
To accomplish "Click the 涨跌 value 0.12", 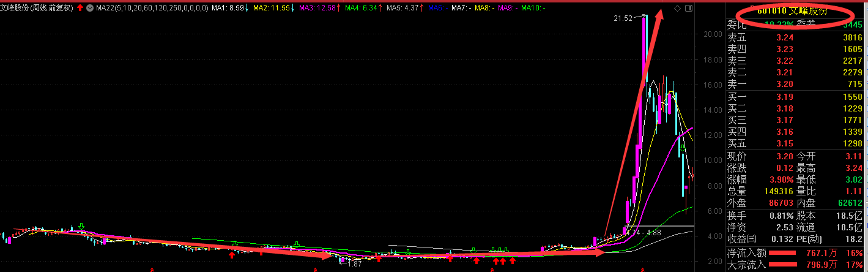I will 784,168.
